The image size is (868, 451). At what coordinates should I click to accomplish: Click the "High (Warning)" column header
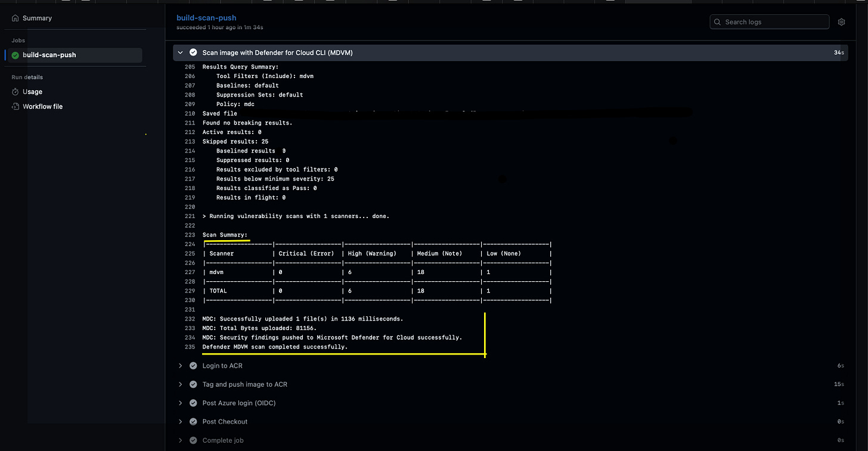(x=372, y=254)
